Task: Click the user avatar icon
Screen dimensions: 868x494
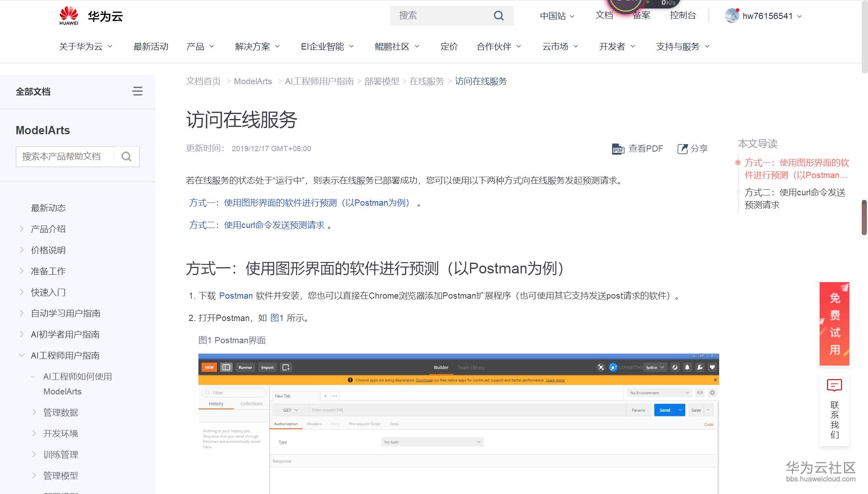Action: [x=732, y=16]
